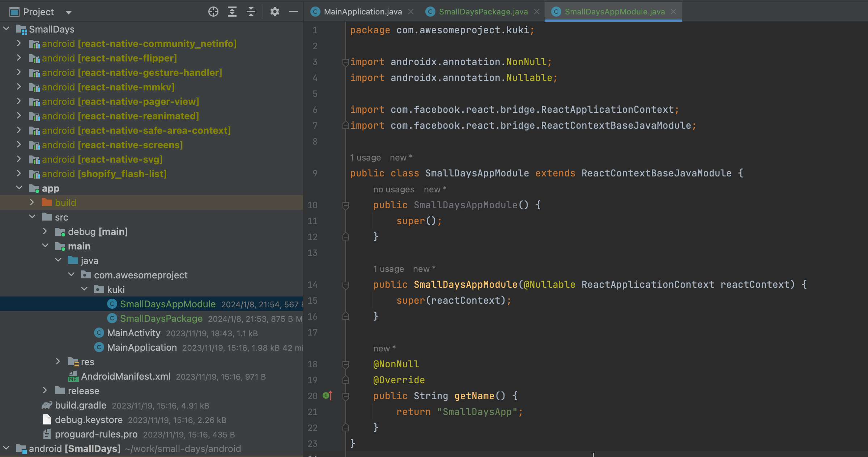The height and width of the screenshot is (457, 868).
Task: Click the fold end marker at line 12
Action: (345, 236)
